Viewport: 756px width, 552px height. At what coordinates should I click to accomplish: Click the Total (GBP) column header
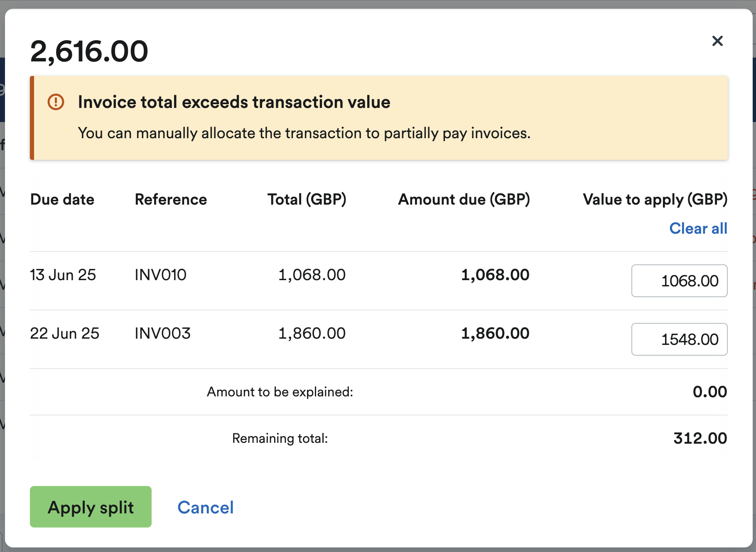coord(307,200)
